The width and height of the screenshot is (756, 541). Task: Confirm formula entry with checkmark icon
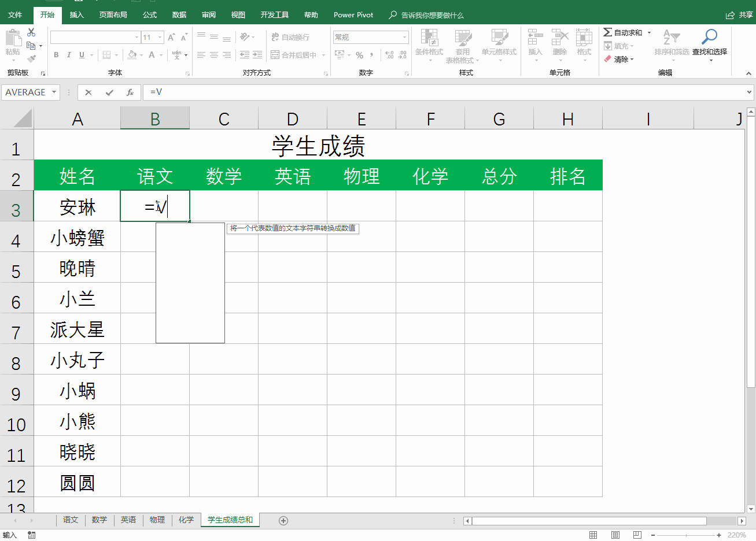click(x=109, y=92)
